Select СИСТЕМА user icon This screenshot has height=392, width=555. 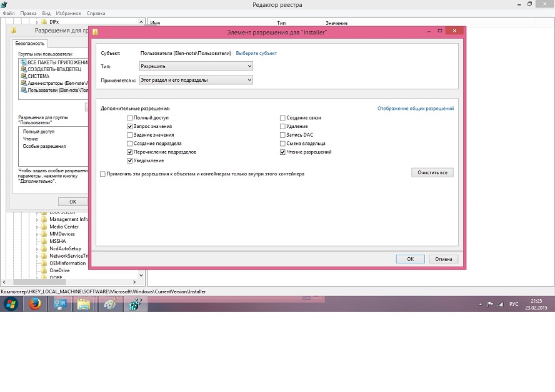24,76
